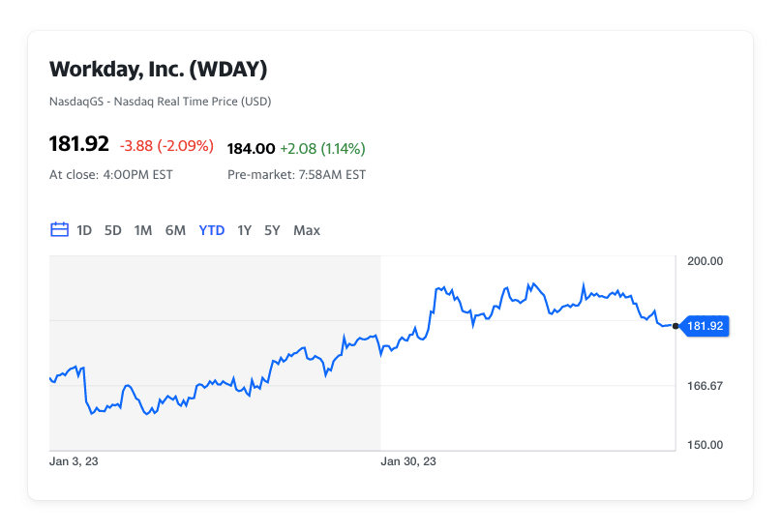Click the Jan 3, 23 axis label
The image size is (781, 532).
[74, 461]
